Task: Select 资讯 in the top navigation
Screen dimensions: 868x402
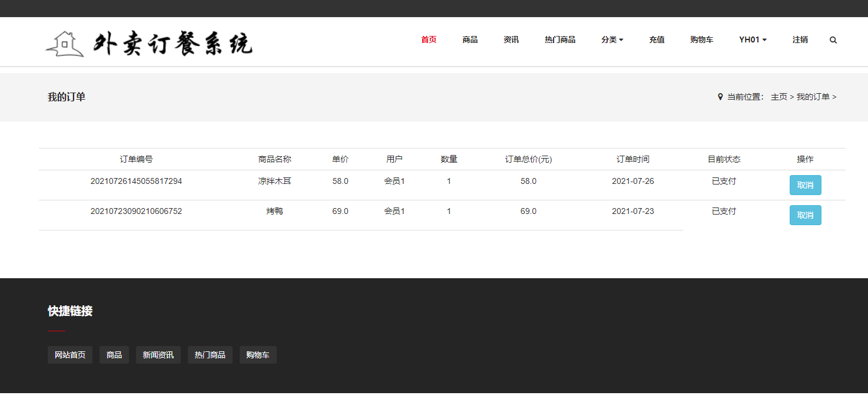Action: (511, 40)
